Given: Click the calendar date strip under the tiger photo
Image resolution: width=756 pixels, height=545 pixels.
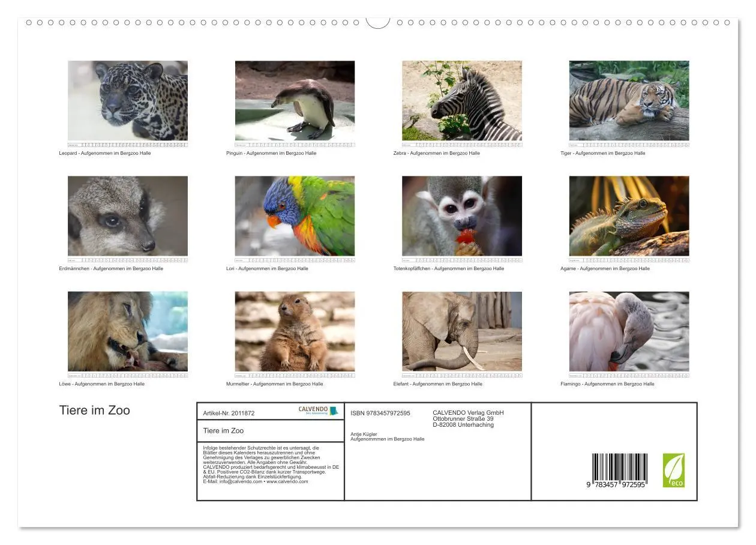Looking at the screenshot, I should [629, 145].
